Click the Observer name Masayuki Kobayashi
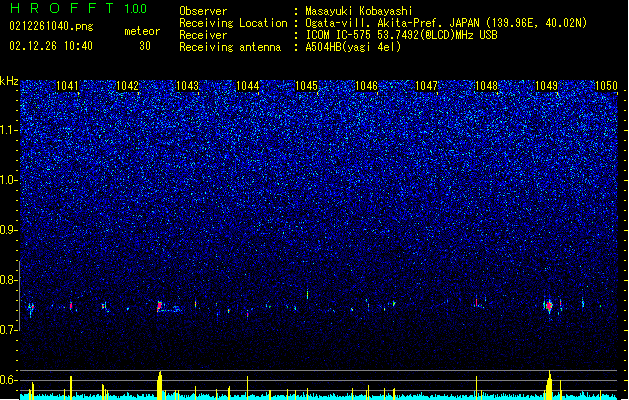629x400 pixels. click(x=359, y=11)
